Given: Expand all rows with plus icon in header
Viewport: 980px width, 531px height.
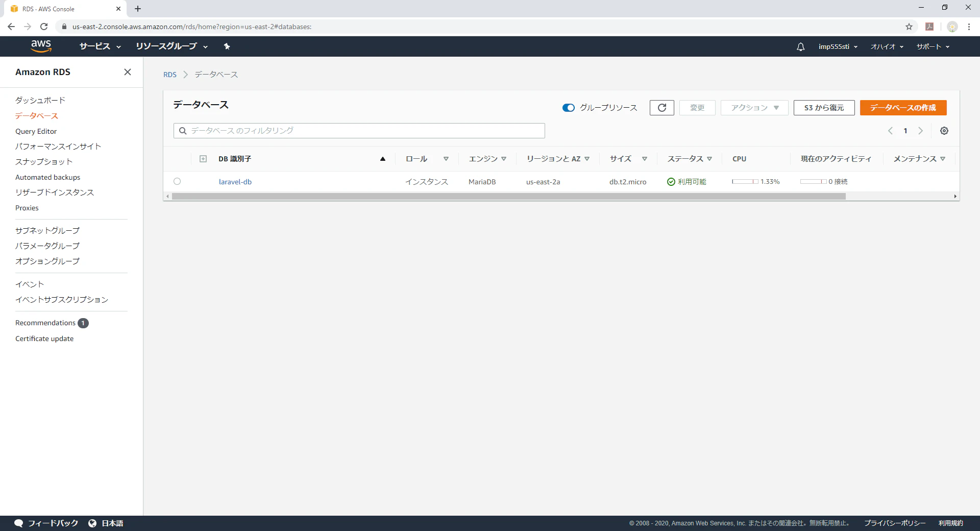Looking at the screenshot, I should click(203, 159).
